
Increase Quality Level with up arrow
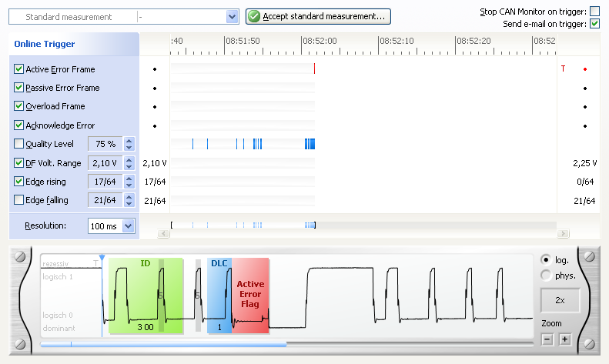129,140
